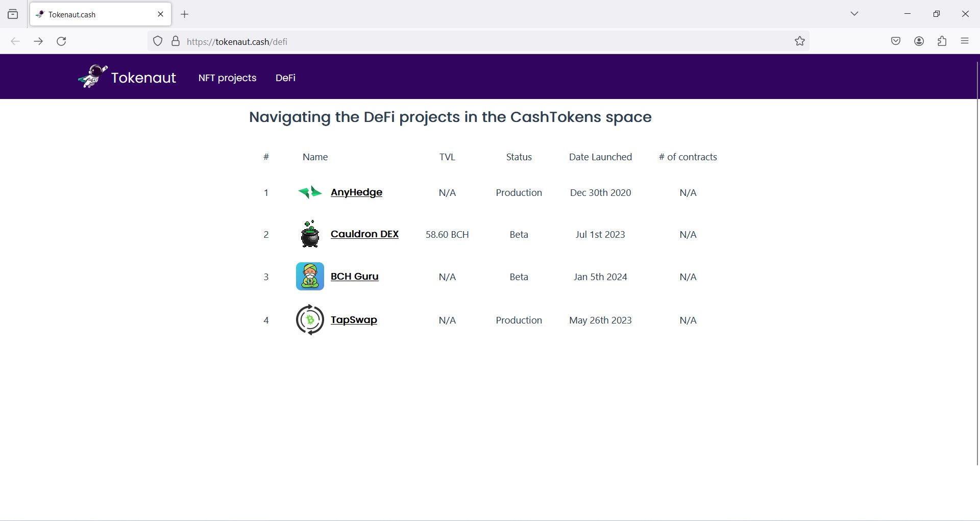
Task: Click the BCH Guru avatar icon
Action: point(310,276)
